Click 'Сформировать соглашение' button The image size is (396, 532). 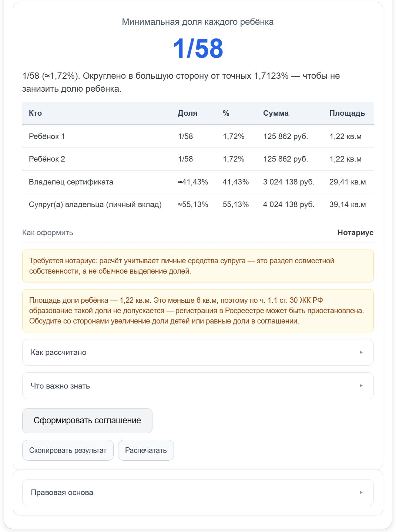coord(87,421)
